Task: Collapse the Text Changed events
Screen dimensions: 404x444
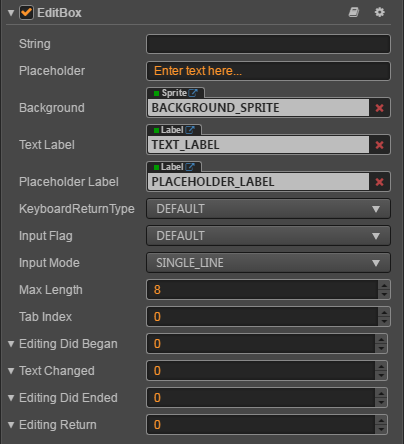Action: coord(11,371)
